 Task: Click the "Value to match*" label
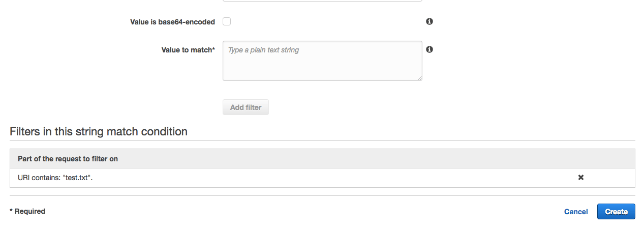188,50
